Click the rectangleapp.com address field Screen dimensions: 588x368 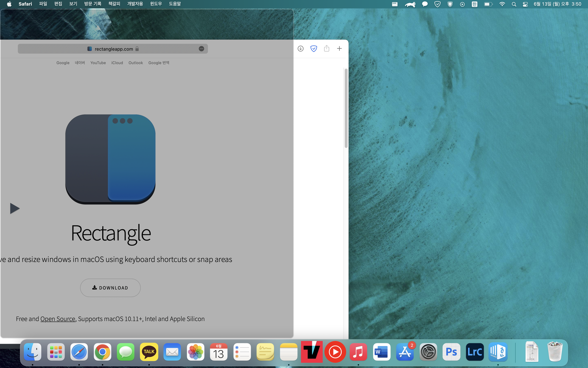113,49
